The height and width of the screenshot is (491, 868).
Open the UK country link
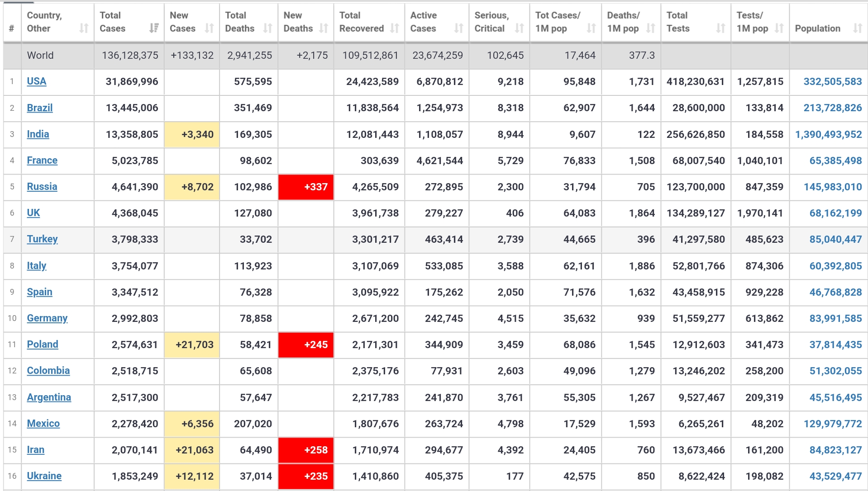pos(33,213)
